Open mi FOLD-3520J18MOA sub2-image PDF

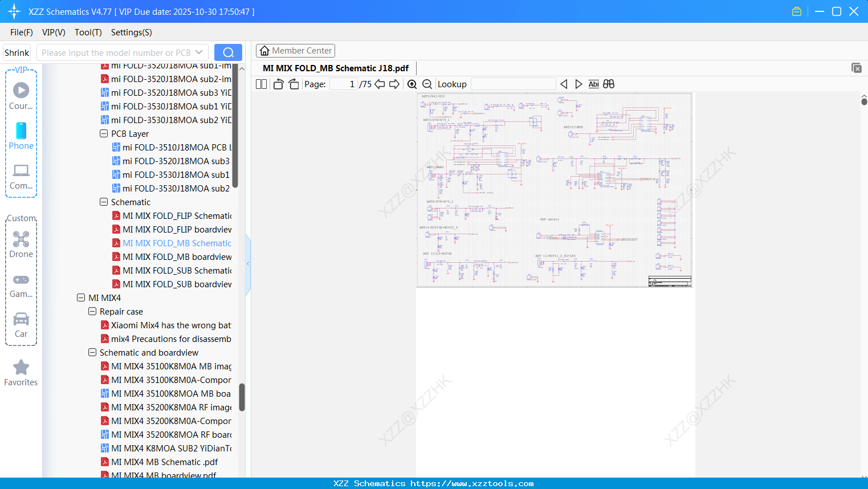[x=166, y=79]
